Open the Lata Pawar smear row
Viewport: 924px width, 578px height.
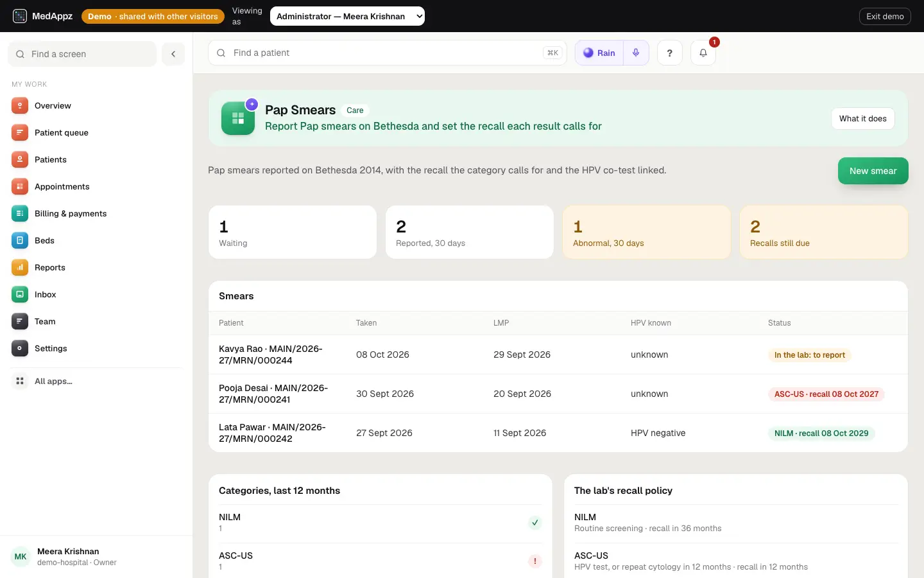558,433
